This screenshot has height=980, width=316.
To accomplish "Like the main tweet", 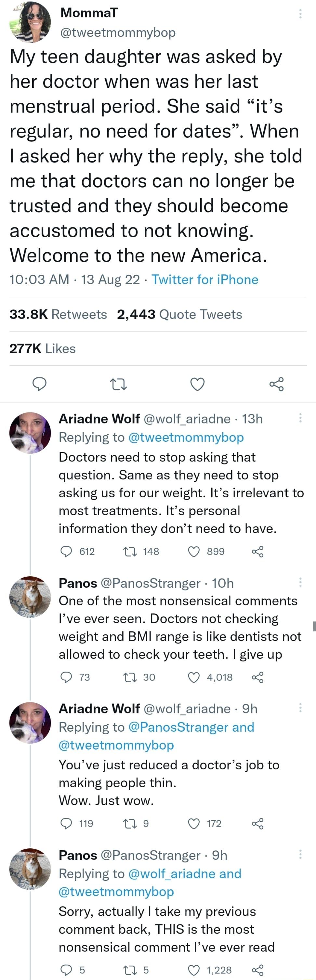I will click(198, 385).
